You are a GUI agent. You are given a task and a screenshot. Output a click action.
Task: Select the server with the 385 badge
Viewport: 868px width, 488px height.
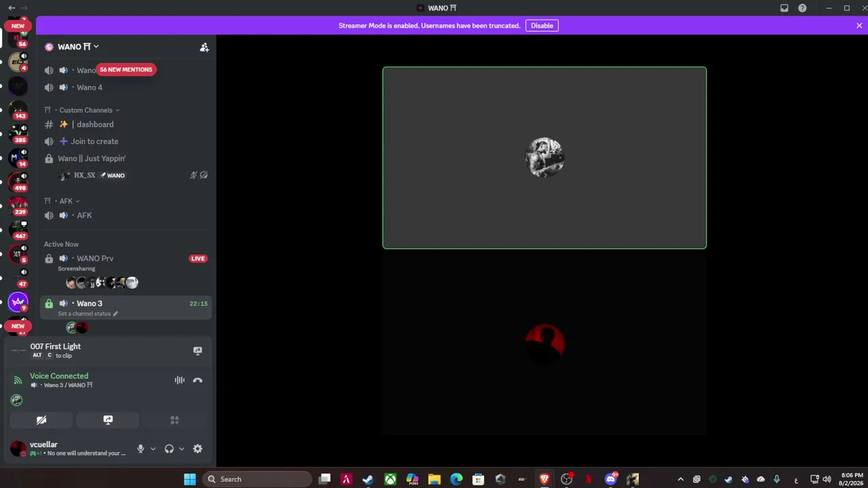pyautogui.click(x=18, y=134)
